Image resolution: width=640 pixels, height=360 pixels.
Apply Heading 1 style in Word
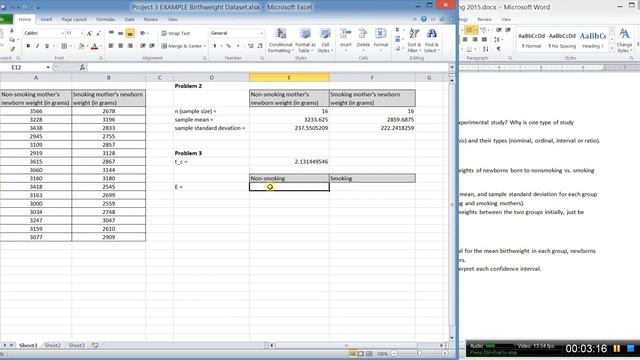coord(593,40)
